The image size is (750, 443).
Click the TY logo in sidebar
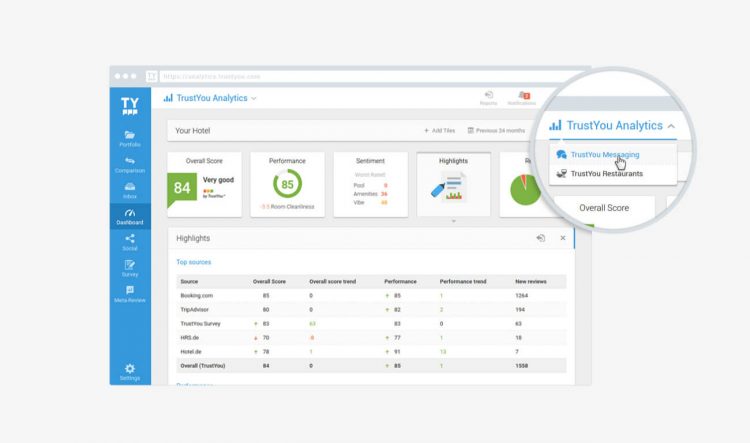(x=130, y=106)
